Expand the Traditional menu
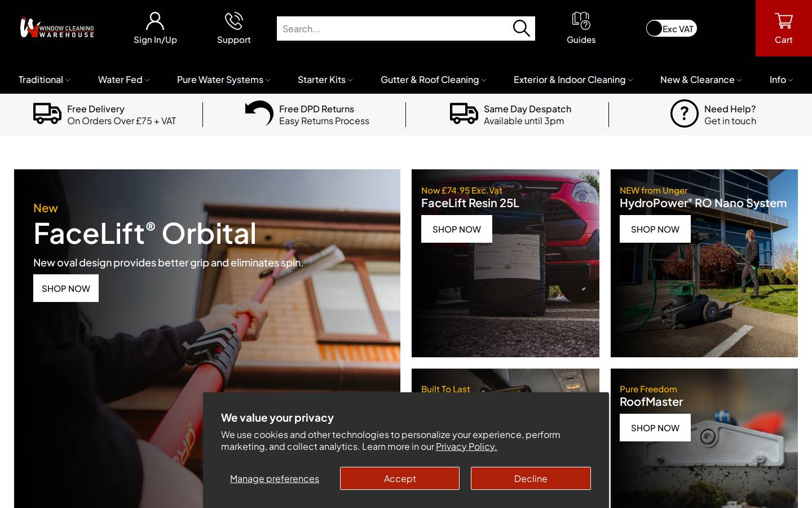812x508 pixels. click(x=44, y=80)
